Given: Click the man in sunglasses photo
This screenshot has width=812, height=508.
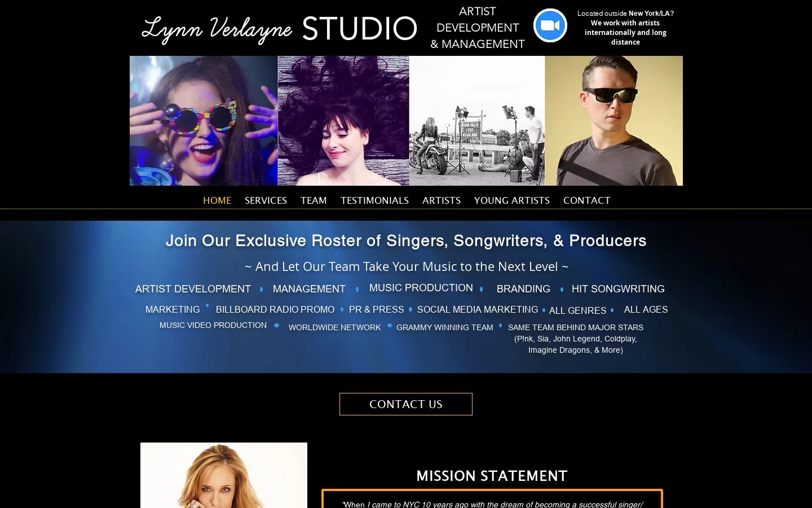Looking at the screenshot, I should click(614, 121).
